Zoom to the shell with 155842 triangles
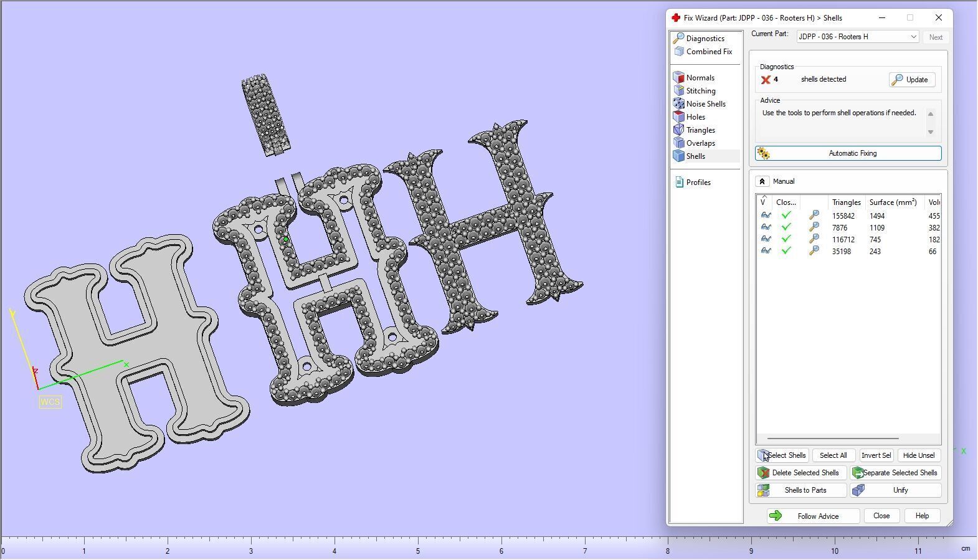 (x=814, y=216)
